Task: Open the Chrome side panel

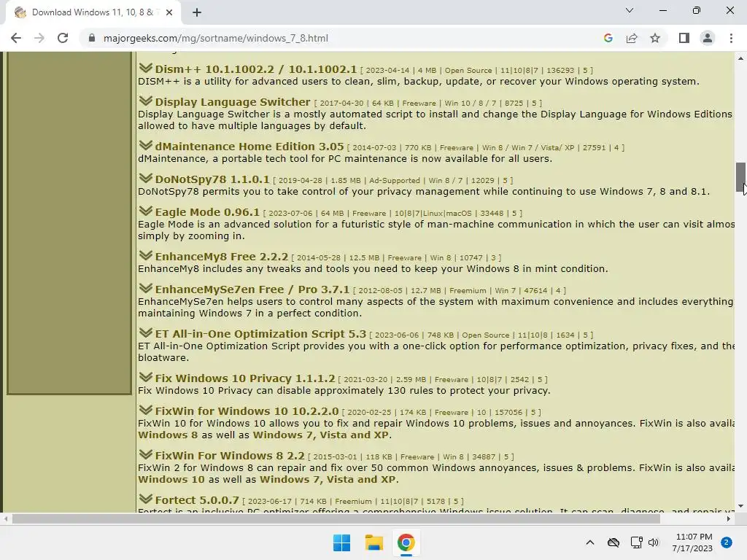Action: pos(684,38)
